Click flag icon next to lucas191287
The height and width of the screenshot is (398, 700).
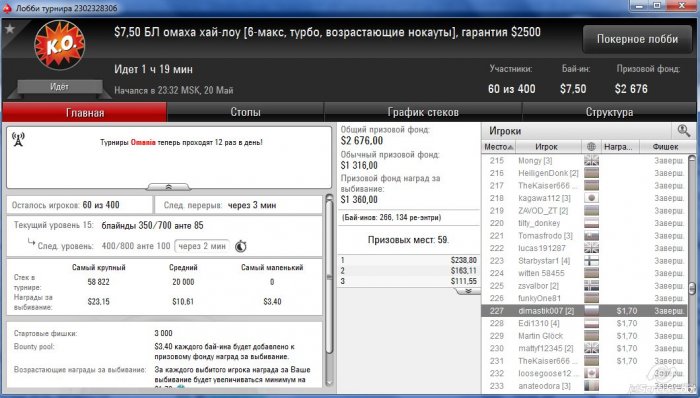click(591, 248)
